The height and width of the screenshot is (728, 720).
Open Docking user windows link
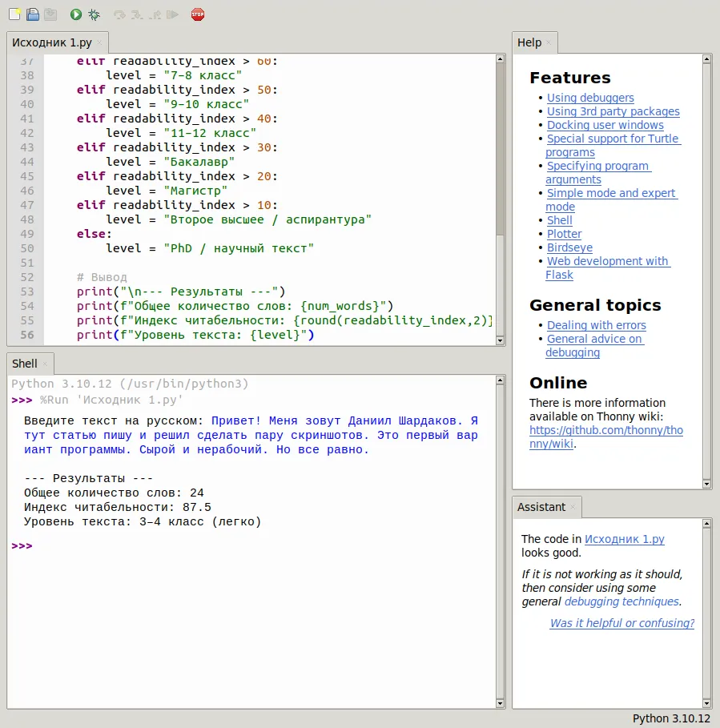tap(605, 125)
